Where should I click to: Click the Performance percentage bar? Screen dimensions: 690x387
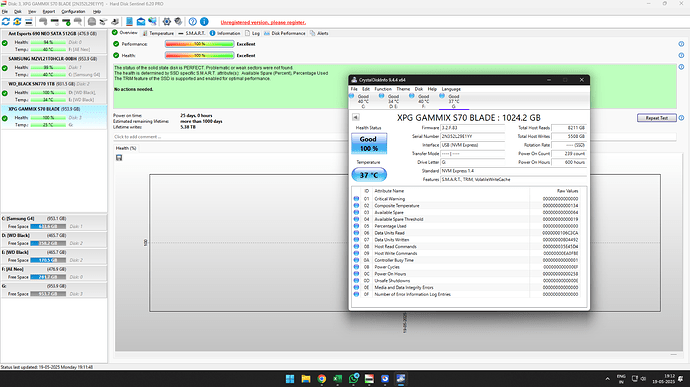coord(199,44)
